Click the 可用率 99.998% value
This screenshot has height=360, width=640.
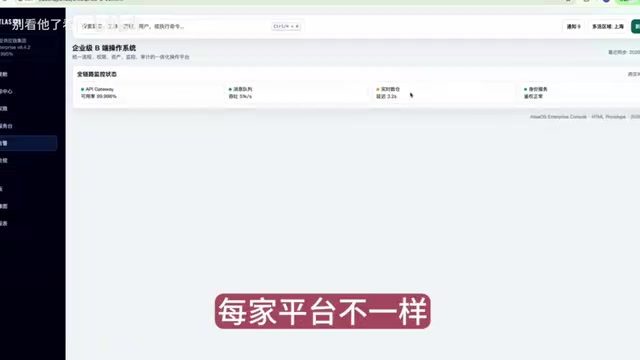coord(99,96)
